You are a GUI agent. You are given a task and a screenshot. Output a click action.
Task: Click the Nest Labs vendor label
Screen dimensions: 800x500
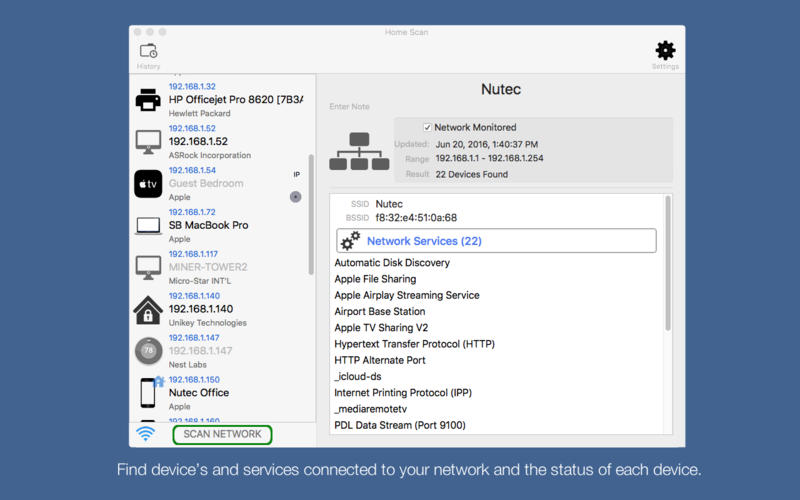(188, 364)
